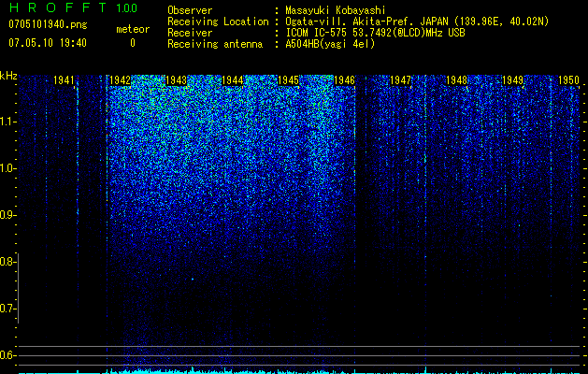Click the 1.0 frequency axis label
This screenshot has width=588, height=374.
pos(7,168)
